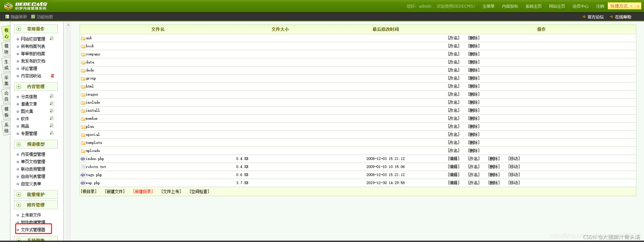Click the wap.php file icon
The height and width of the screenshot is (242, 644).
coord(83,183)
